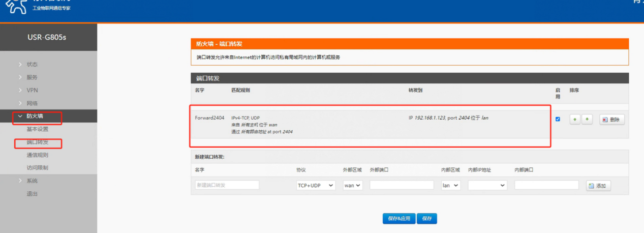Collapse the 防火墙 sidebar section

35,116
